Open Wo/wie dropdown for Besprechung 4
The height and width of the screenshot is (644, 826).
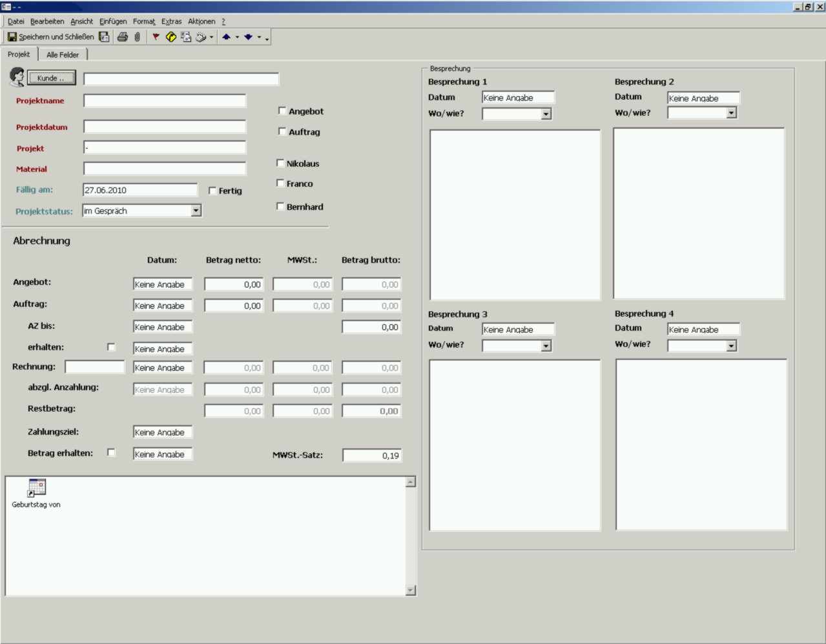(731, 346)
